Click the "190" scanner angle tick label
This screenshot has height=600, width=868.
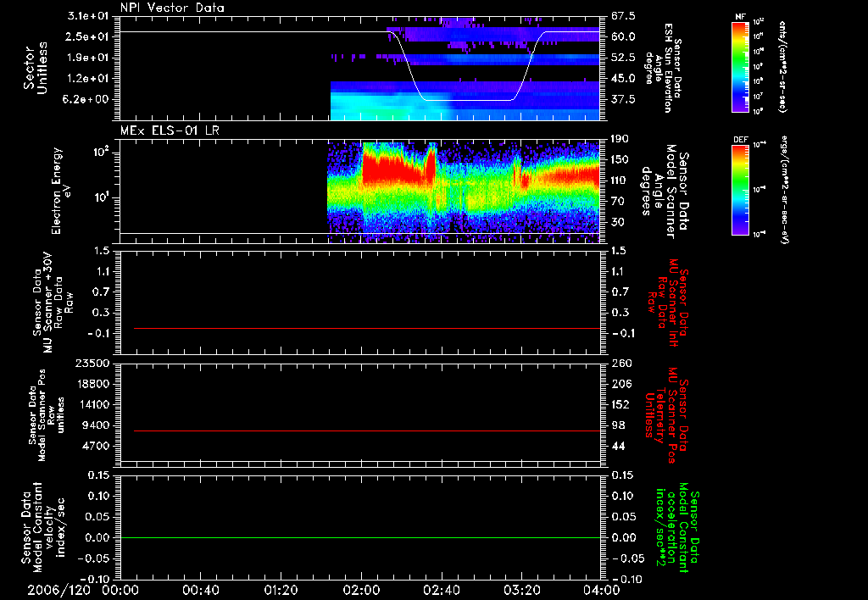pyautogui.click(x=620, y=139)
